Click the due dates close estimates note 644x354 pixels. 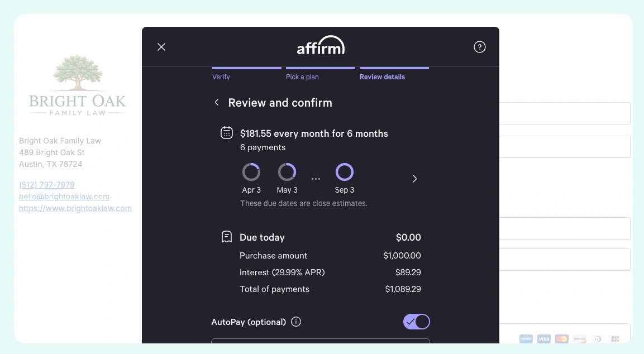(x=303, y=203)
